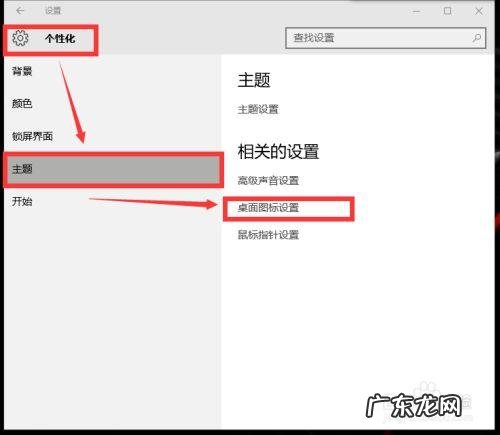Click the 个性化 heading text

tap(60, 39)
